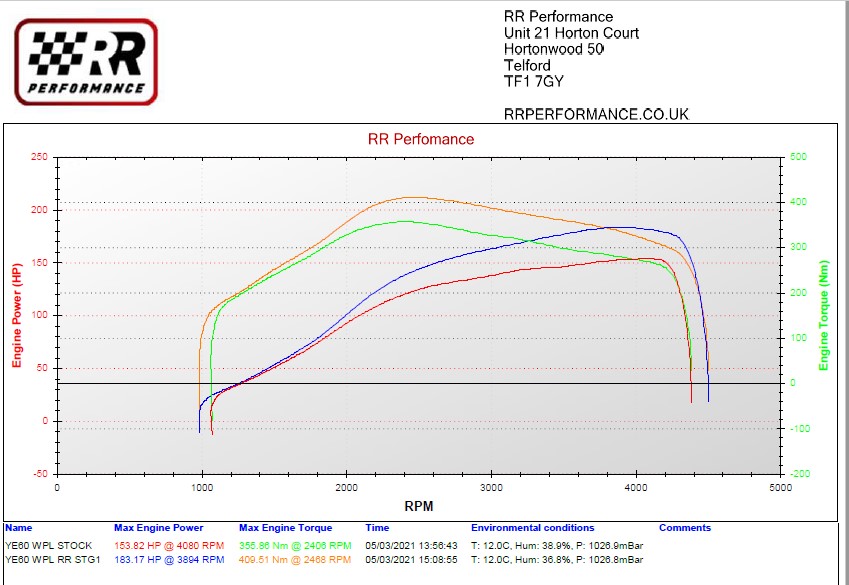This screenshot has width=849, height=585.
Task: Click the RR Performance checkered flag logo
Action: pyautogui.click(x=86, y=61)
